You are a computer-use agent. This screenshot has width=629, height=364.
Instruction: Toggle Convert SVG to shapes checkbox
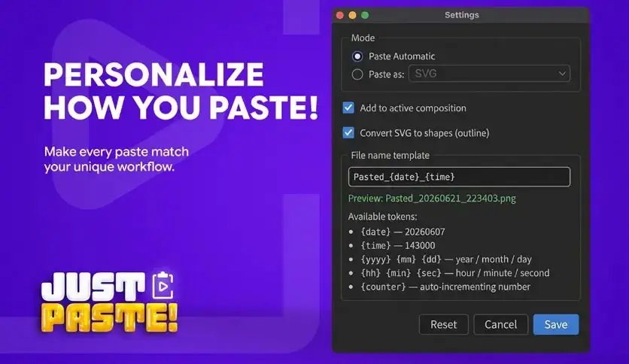(x=348, y=132)
